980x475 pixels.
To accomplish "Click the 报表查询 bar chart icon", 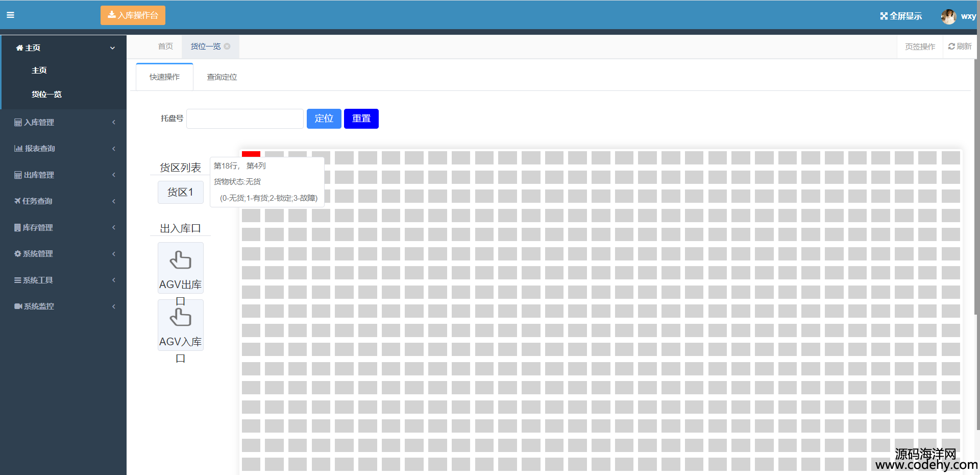I will [18, 149].
